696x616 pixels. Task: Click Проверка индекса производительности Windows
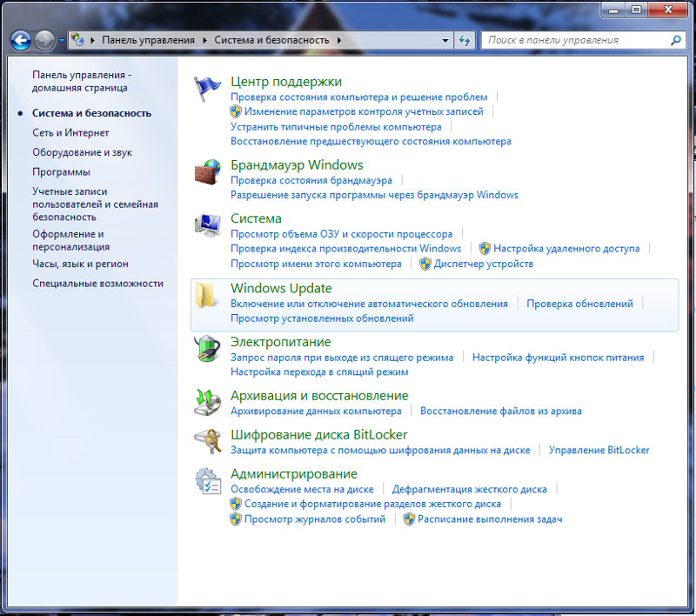click(345, 248)
